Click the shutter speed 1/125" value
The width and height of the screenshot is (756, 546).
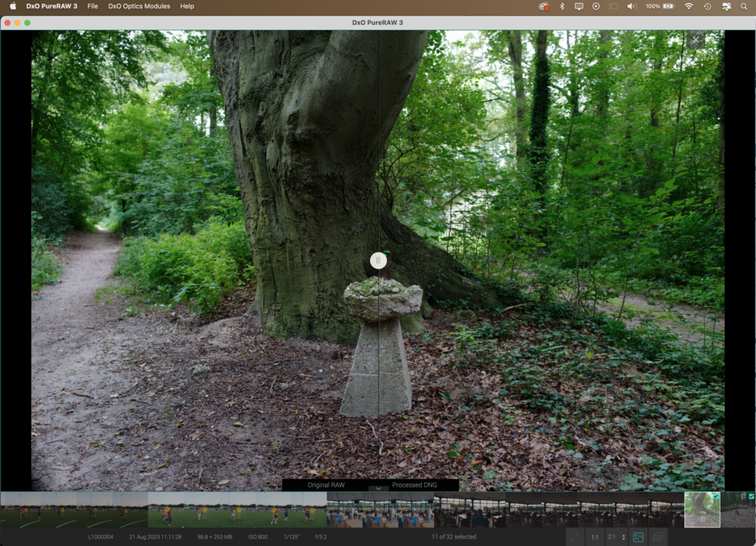[292, 537]
